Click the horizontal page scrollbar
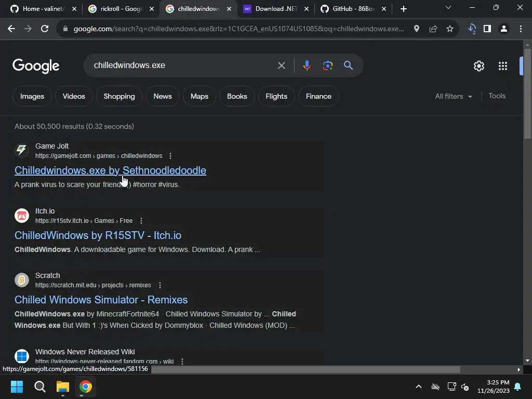 tap(305, 369)
